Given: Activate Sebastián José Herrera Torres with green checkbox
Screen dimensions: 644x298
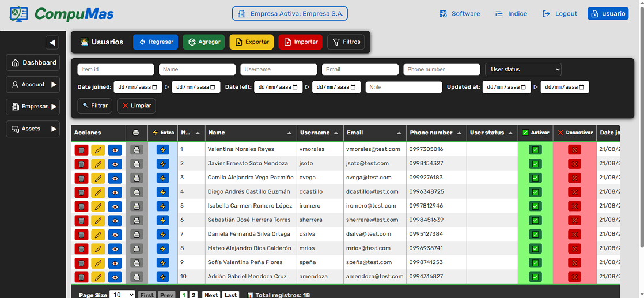Looking at the screenshot, I should pyautogui.click(x=535, y=220).
